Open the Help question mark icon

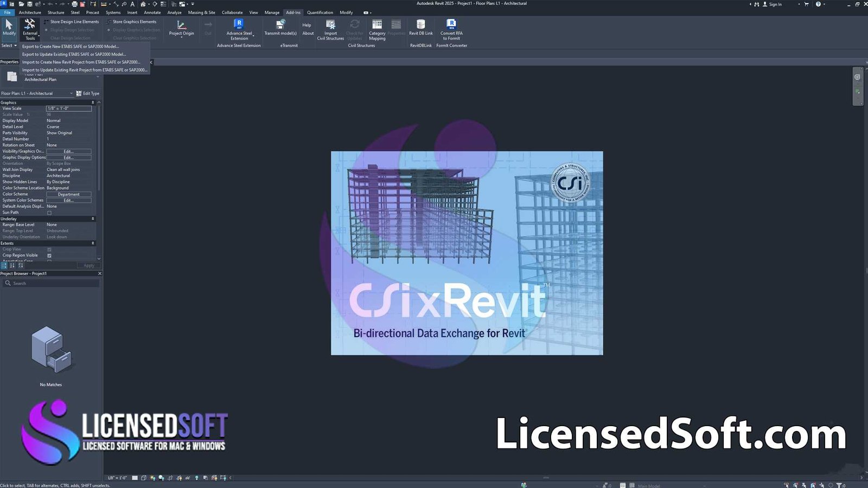818,4
